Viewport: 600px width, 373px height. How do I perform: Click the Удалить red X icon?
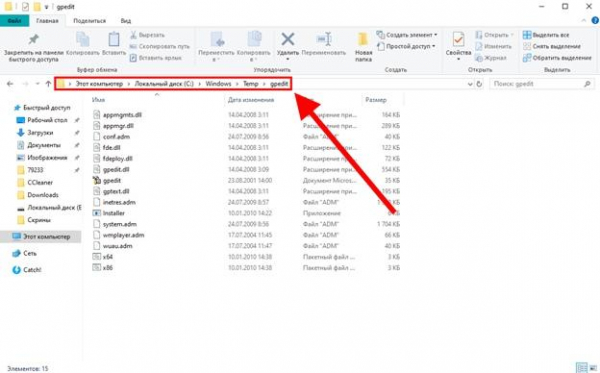click(x=288, y=39)
